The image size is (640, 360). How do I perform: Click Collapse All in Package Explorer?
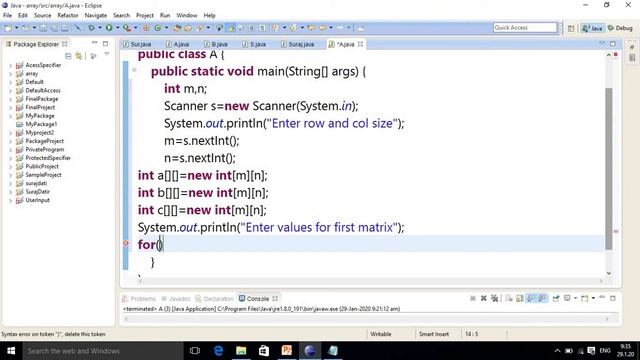(x=68, y=56)
